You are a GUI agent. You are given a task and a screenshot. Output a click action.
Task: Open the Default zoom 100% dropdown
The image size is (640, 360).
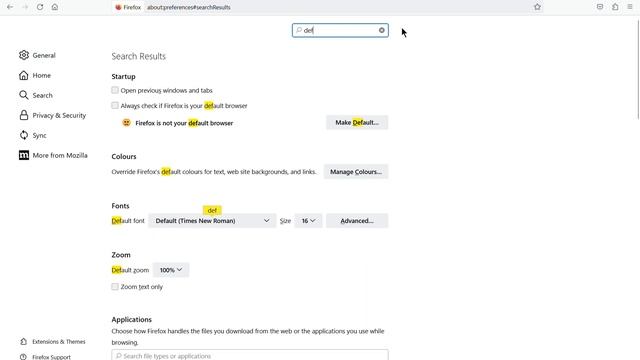(171, 270)
